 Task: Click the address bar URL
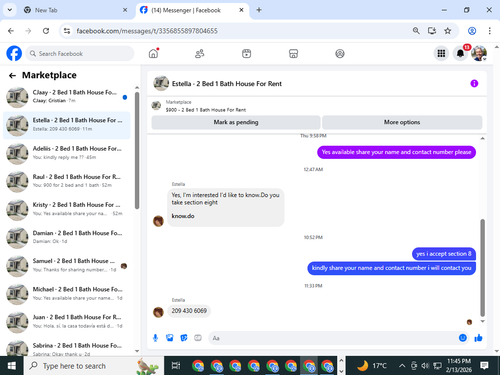tap(147, 31)
